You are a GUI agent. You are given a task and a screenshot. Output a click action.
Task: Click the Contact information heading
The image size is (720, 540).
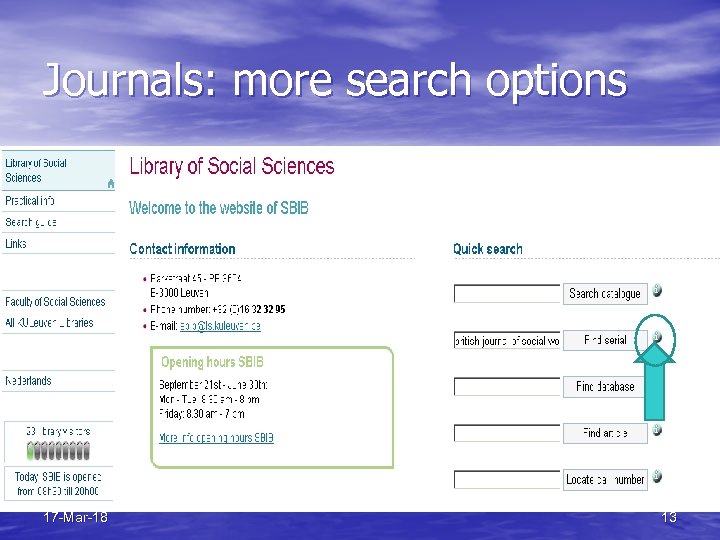[x=182, y=249]
